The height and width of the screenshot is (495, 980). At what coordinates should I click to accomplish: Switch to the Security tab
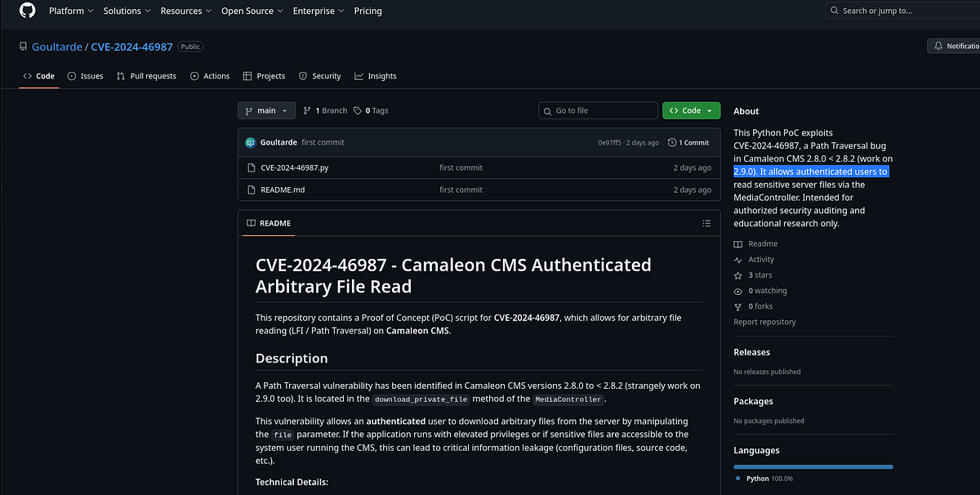[319, 76]
